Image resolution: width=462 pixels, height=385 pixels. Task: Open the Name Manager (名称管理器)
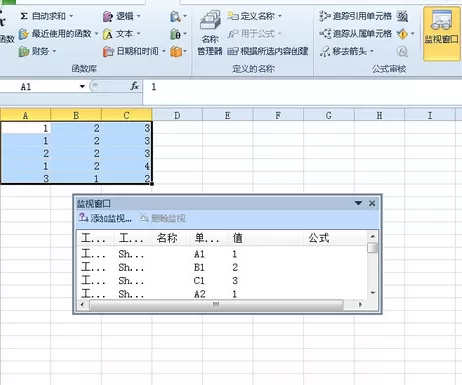pyautogui.click(x=210, y=33)
